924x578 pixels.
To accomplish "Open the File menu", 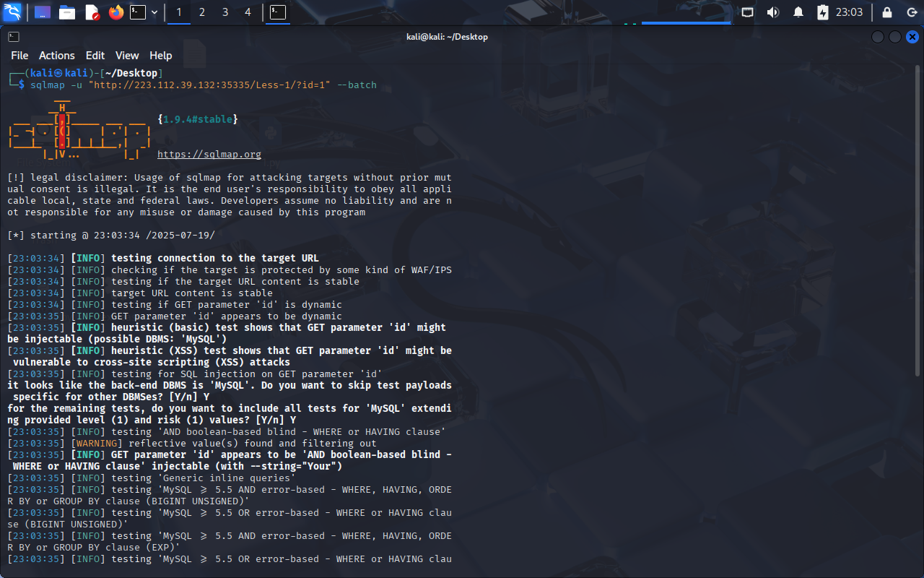I will click(19, 56).
